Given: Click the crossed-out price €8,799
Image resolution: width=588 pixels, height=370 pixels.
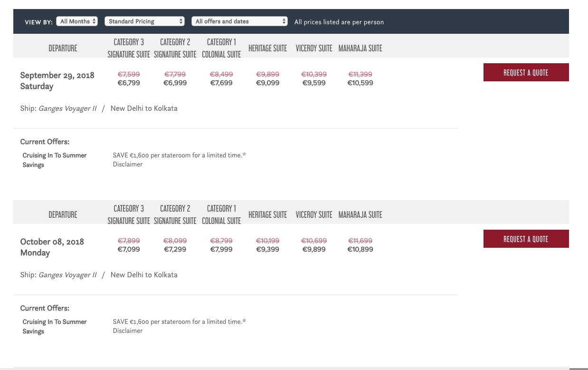Looking at the screenshot, I should pyautogui.click(x=221, y=241).
